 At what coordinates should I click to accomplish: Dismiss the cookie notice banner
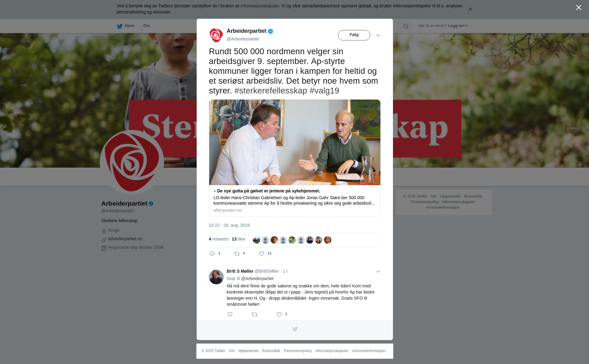point(470,9)
